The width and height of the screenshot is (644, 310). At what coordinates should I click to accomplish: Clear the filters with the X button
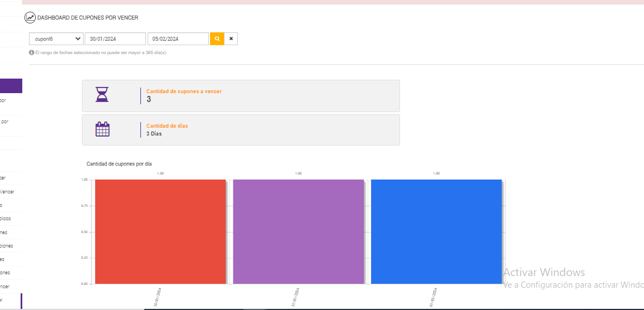(x=231, y=38)
